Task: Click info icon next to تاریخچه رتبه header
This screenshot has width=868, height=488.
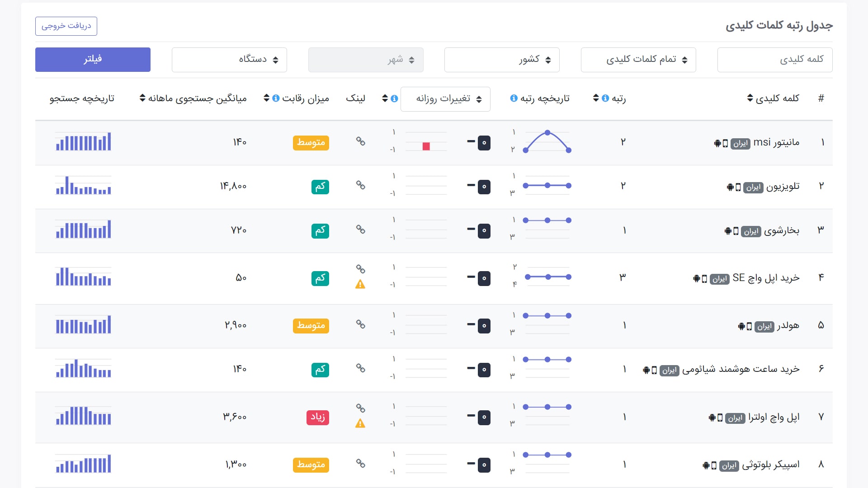Action: 514,98
